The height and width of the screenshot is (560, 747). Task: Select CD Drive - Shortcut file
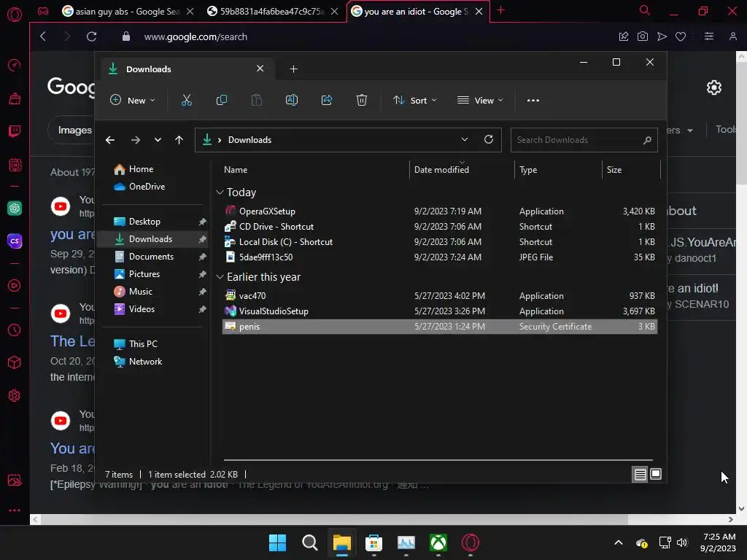(440, 227)
